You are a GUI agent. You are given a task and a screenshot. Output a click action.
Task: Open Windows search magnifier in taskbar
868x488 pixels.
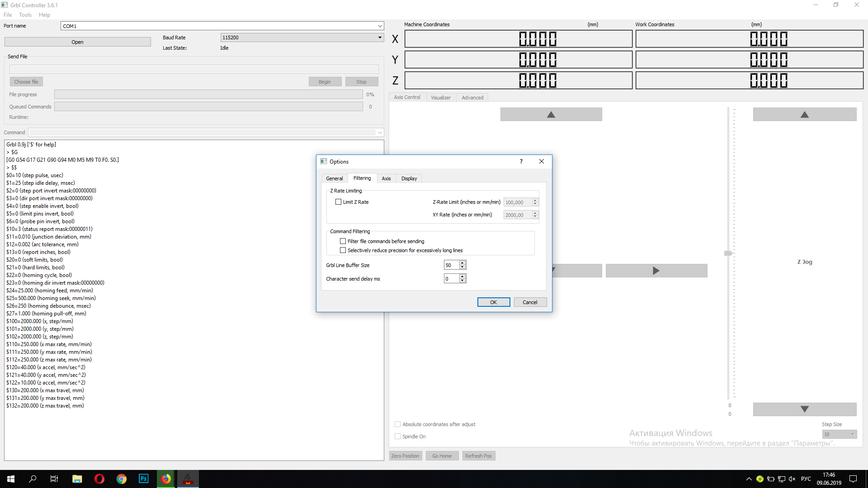tap(33, 479)
